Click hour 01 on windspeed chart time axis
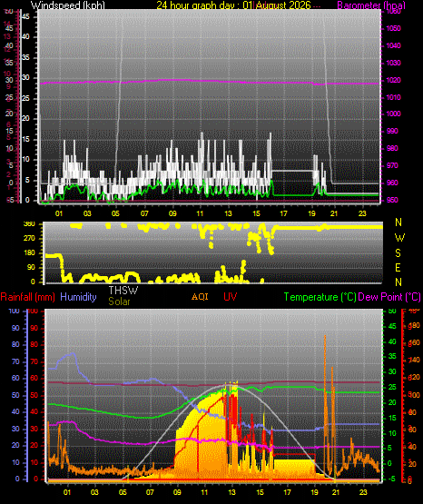The width and height of the screenshot is (423, 504). click(x=59, y=213)
